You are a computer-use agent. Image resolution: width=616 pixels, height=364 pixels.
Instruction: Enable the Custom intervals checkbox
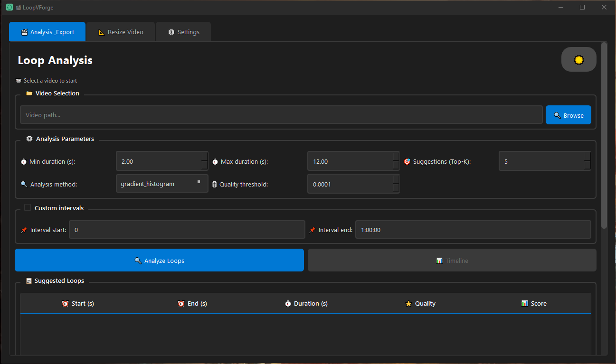[x=28, y=208]
